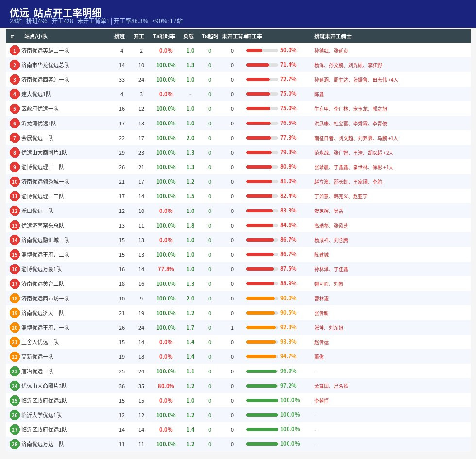Click rank badge 15 for 淄博优远王府井二队

[14, 255]
